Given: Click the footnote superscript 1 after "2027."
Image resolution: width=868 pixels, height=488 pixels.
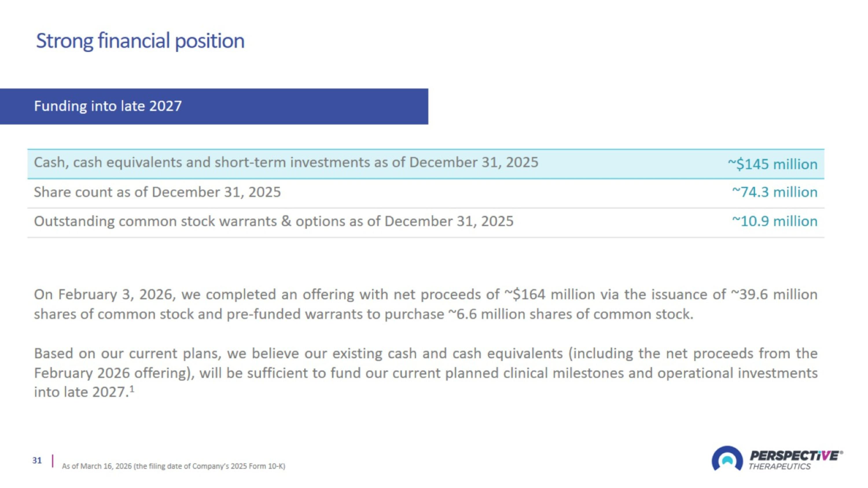Looking at the screenshot, I should (x=132, y=389).
